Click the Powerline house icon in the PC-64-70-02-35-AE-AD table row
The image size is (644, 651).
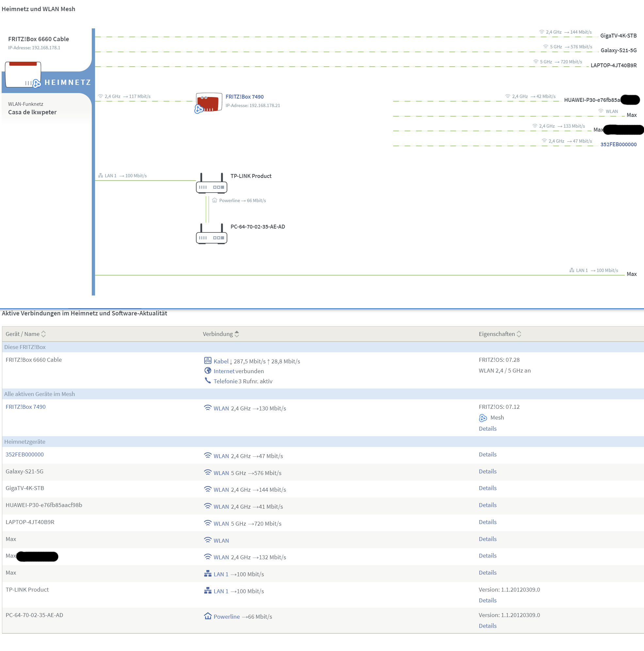click(x=208, y=616)
